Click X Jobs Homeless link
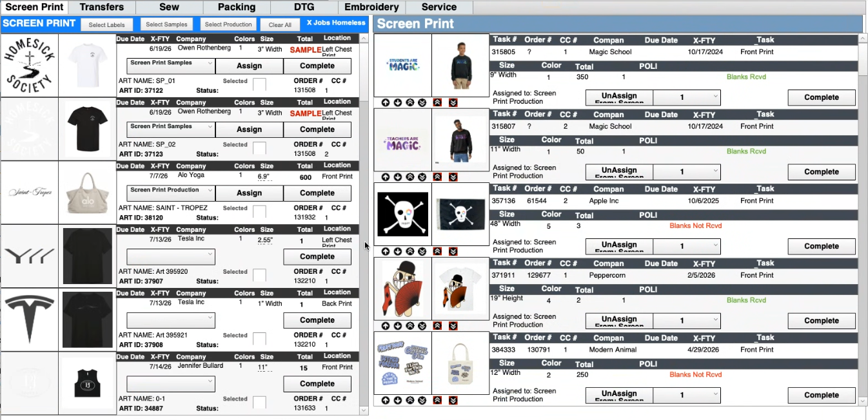The width and height of the screenshot is (868, 420). pos(336,23)
